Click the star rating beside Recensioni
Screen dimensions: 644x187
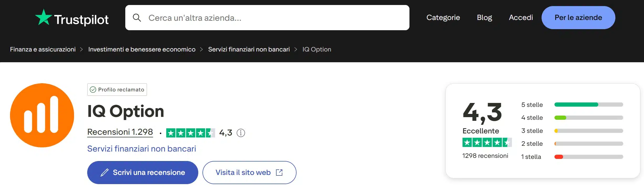190,133
